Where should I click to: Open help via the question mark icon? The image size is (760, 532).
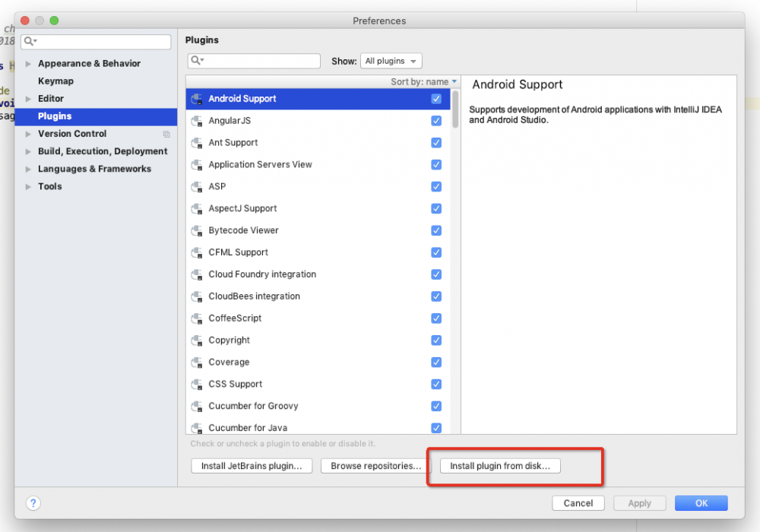click(33, 502)
